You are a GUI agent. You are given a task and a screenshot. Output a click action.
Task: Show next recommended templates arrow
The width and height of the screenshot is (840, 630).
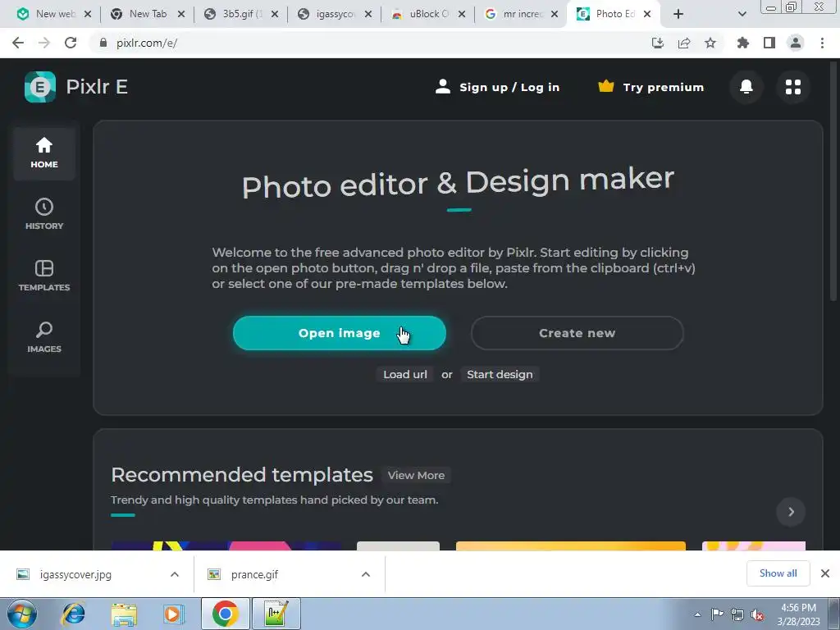(x=792, y=512)
